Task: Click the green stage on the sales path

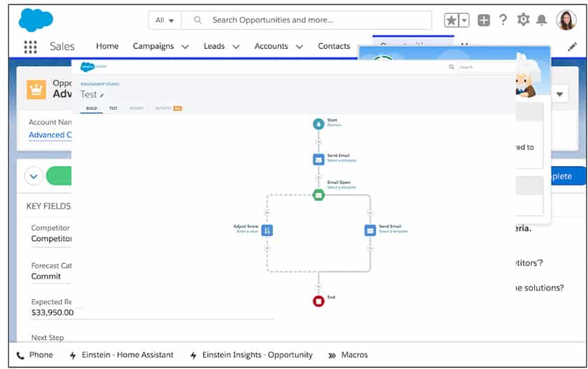Action: [x=59, y=176]
